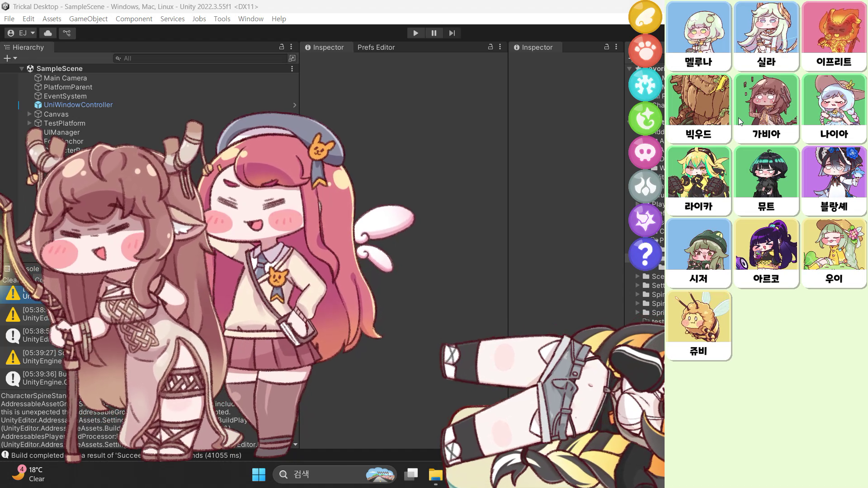
Task: Open the cloud services icon
Action: [x=48, y=33]
